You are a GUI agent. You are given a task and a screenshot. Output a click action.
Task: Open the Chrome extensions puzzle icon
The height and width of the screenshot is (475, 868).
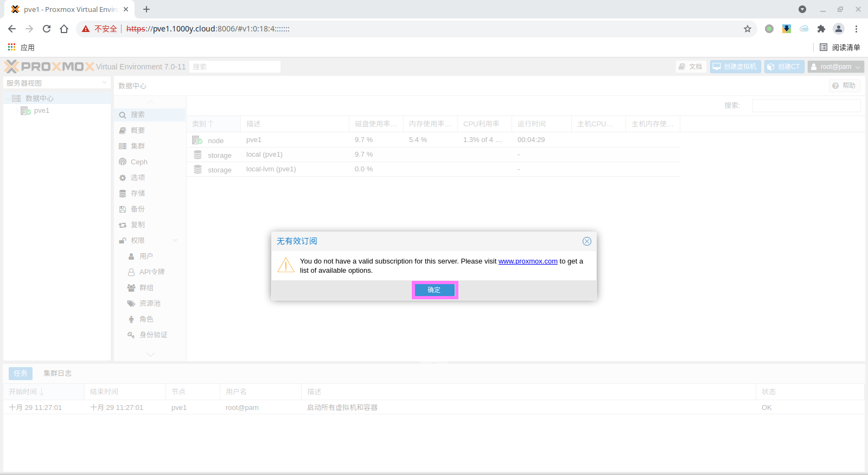tap(821, 29)
